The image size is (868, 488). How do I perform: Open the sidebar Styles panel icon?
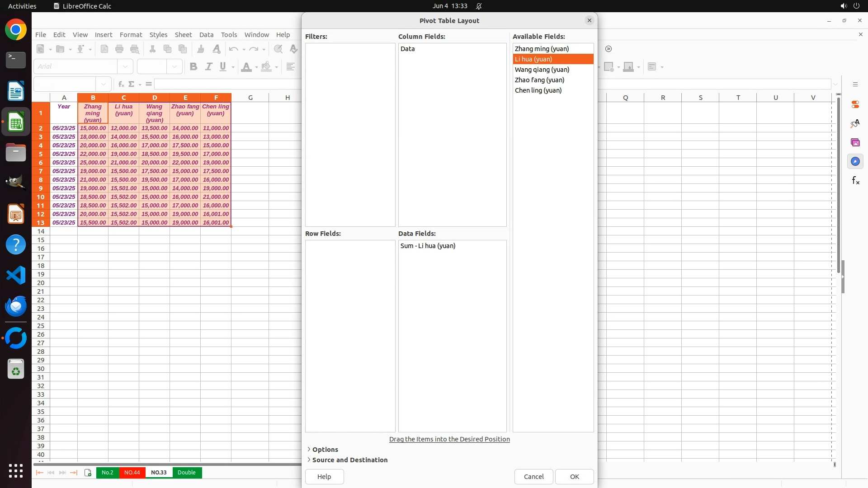pos(855,124)
